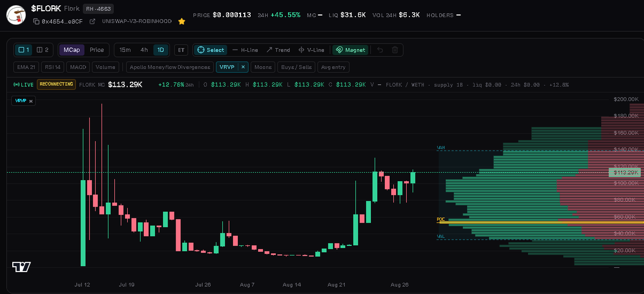Viewport: 644px width, 294px height.
Task: Choose the Trend line drawing tool
Action: pyautogui.click(x=278, y=50)
